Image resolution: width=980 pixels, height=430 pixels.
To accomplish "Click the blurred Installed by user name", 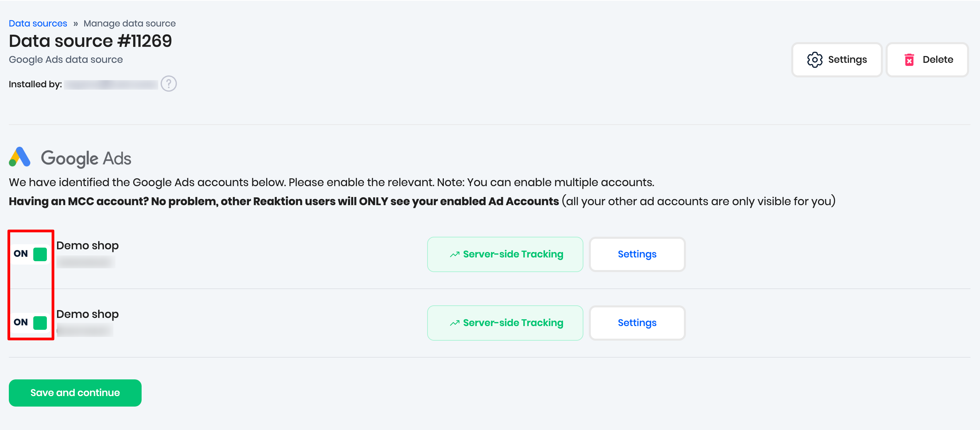I will [111, 84].
